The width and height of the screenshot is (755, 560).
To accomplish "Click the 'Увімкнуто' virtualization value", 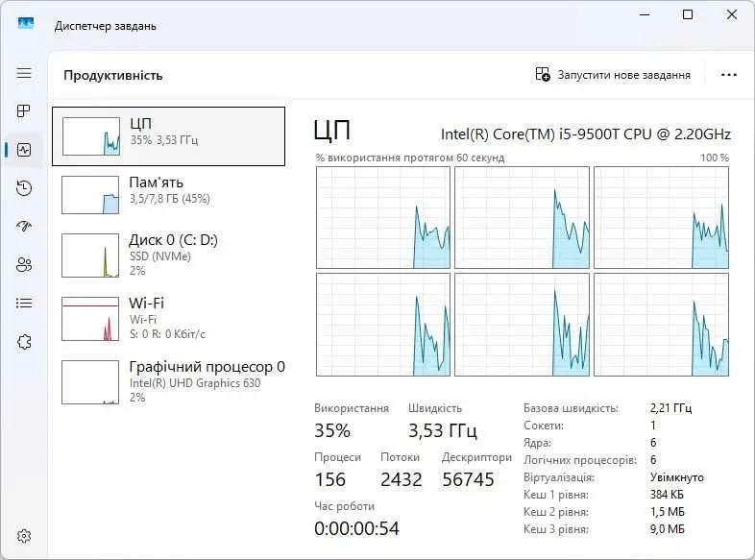I will click(677, 477).
